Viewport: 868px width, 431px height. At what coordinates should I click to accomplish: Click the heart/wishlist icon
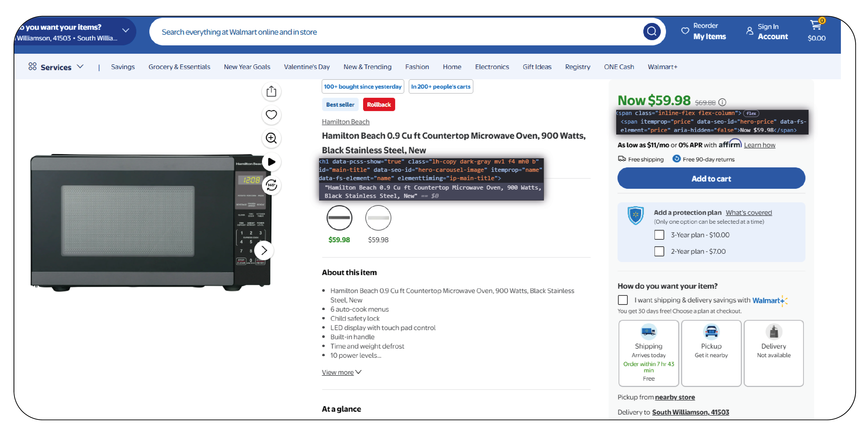point(271,115)
